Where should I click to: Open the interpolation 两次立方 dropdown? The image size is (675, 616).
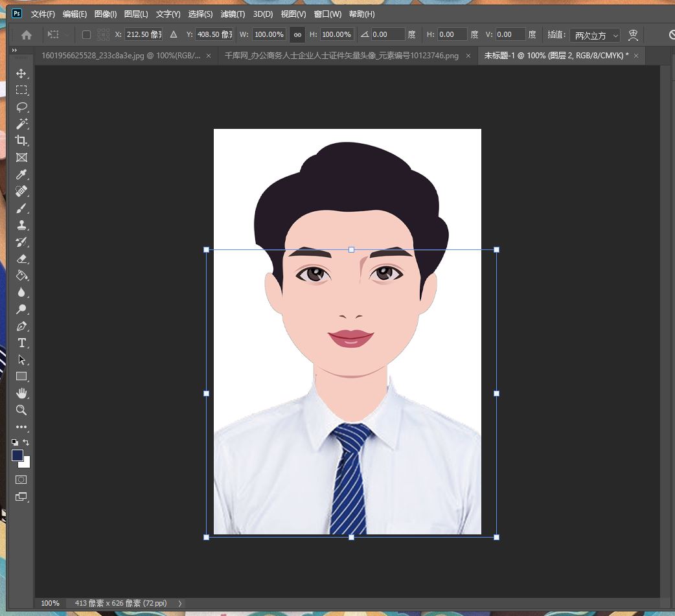[595, 35]
